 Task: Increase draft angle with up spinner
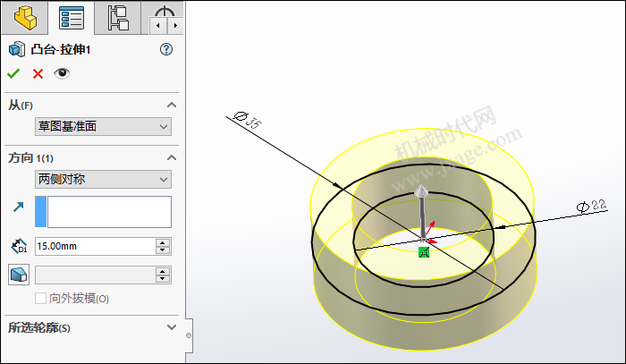click(163, 271)
